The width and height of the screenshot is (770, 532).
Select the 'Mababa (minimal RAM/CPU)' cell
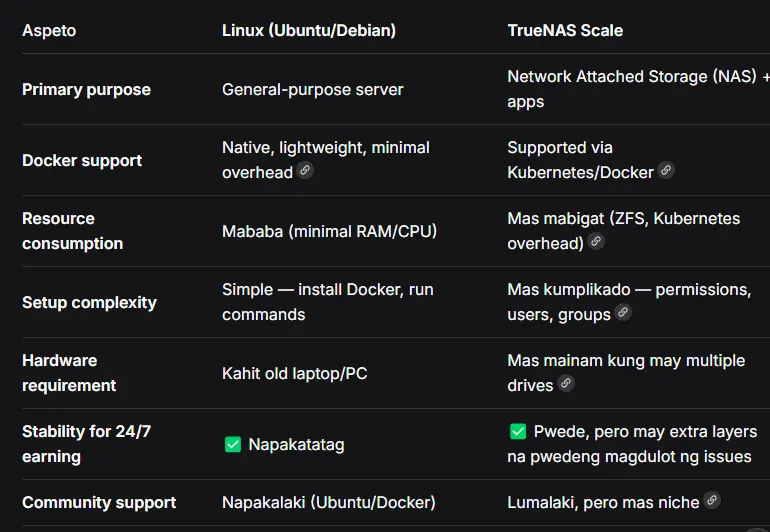tap(330, 231)
